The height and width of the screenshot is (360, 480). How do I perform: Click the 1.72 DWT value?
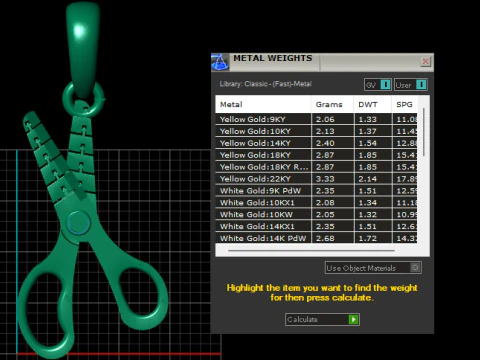(368, 238)
